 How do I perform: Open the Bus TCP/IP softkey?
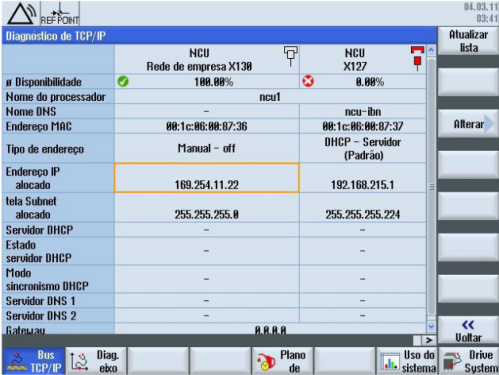tap(34, 361)
